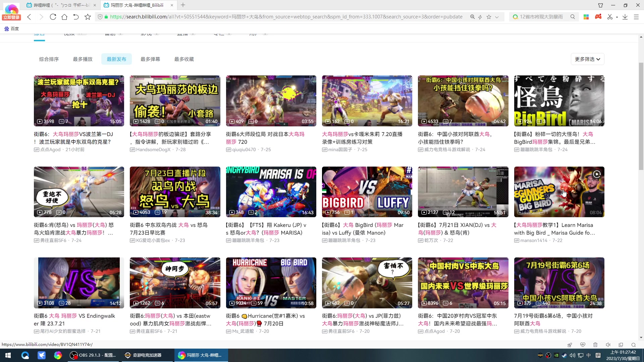Click the rocket accelerator icon in status bar
Viewport: 644px width, 362px height.
click(x=570, y=345)
